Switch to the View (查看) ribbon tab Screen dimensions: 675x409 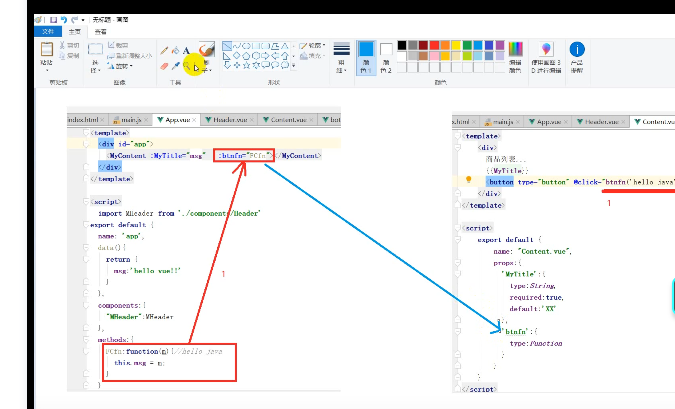click(101, 32)
